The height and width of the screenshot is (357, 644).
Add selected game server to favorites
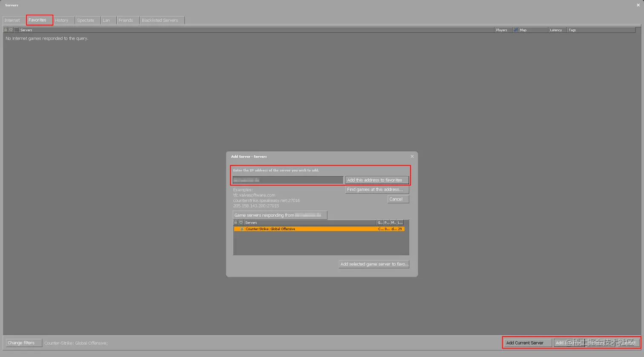(x=374, y=264)
